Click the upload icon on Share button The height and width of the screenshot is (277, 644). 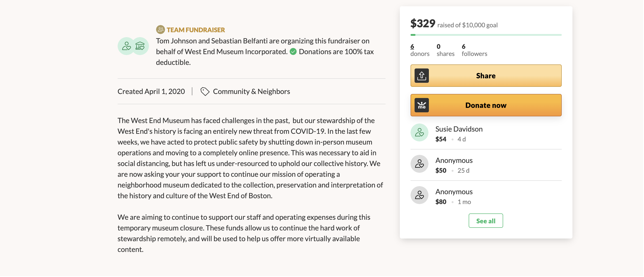click(422, 76)
